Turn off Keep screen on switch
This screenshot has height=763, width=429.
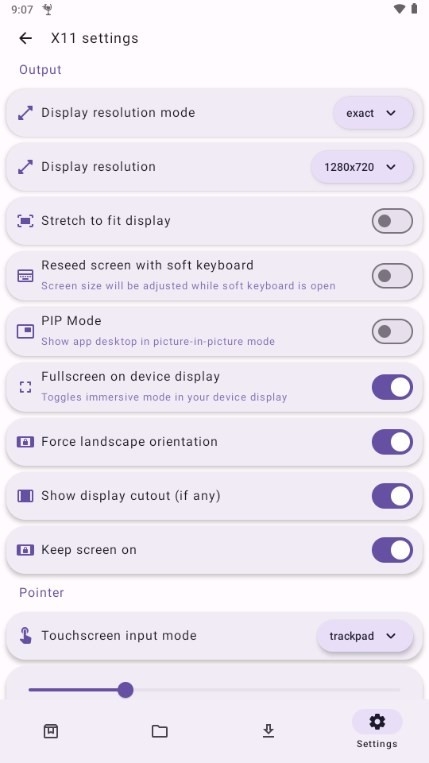coord(392,550)
